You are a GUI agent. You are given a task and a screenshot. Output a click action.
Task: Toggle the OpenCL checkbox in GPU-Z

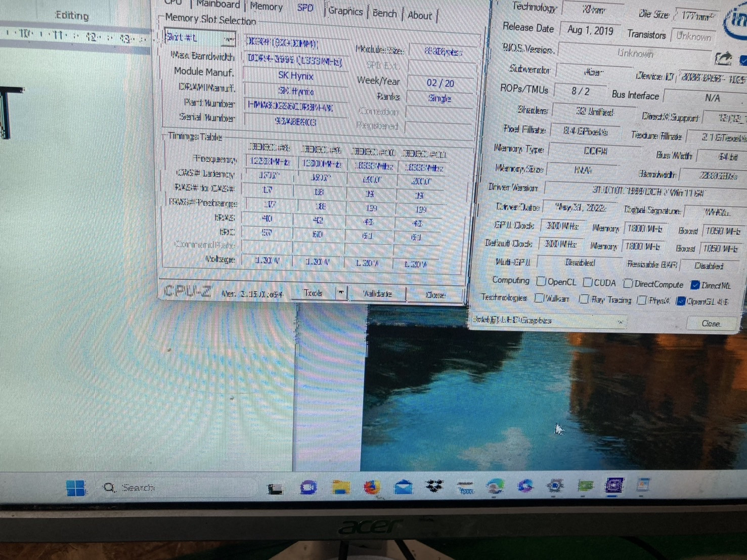541,282
